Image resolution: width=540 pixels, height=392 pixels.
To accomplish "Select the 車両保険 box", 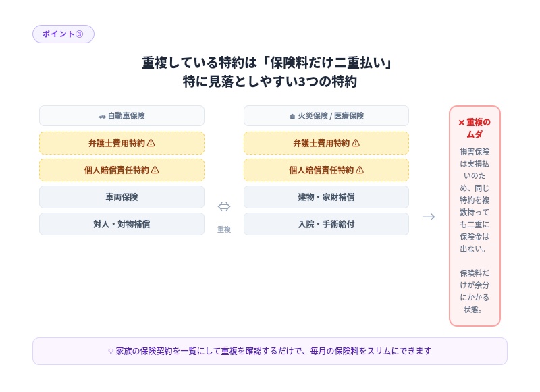I will tap(122, 197).
